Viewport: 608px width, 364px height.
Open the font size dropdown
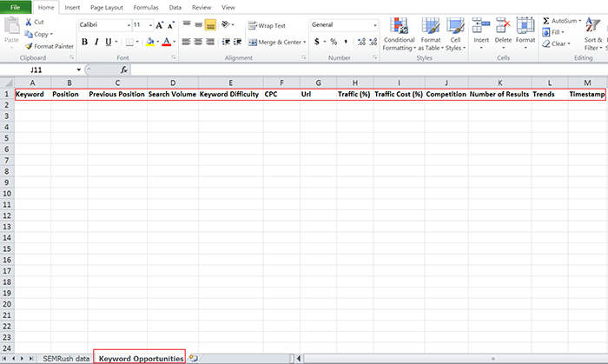(150, 25)
